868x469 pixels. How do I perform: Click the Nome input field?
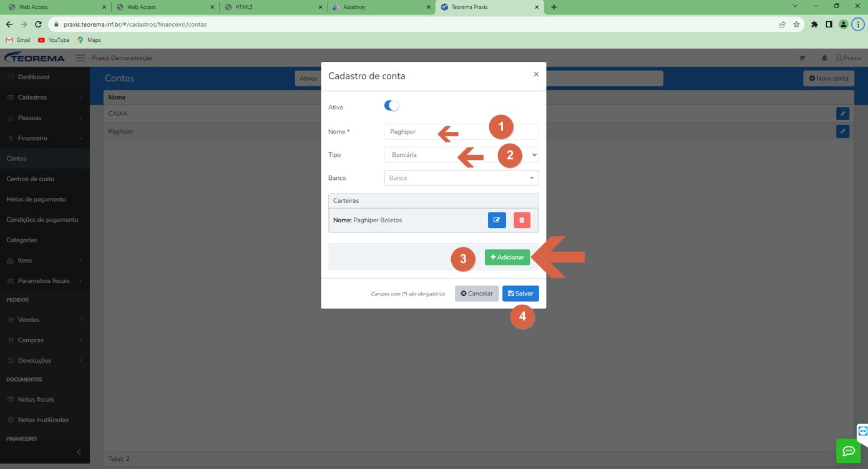[461, 132]
